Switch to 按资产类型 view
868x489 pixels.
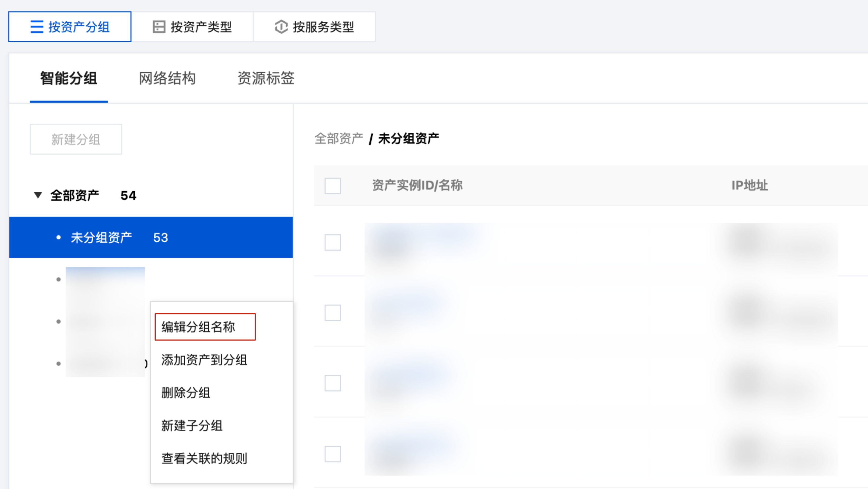[x=192, y=27]
